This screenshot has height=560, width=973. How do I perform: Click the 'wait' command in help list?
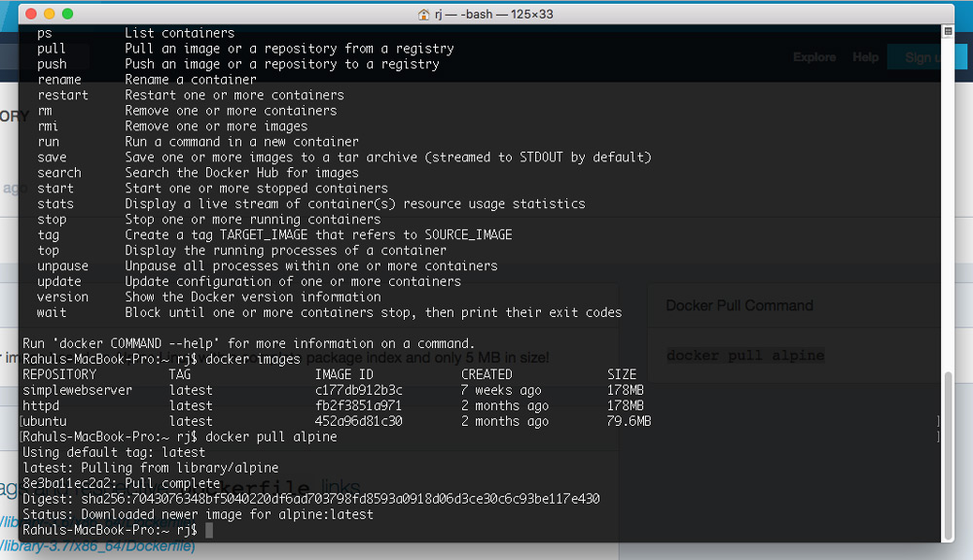click(52, 312)
